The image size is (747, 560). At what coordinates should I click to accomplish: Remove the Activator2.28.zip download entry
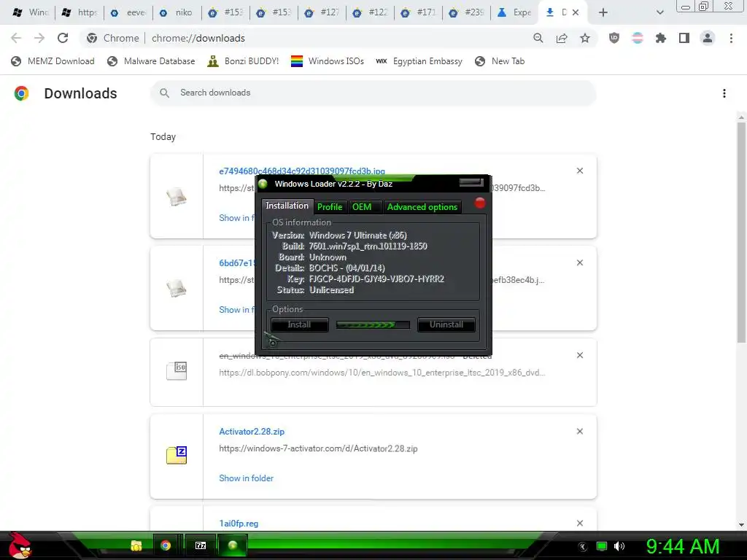click(580, 432)
